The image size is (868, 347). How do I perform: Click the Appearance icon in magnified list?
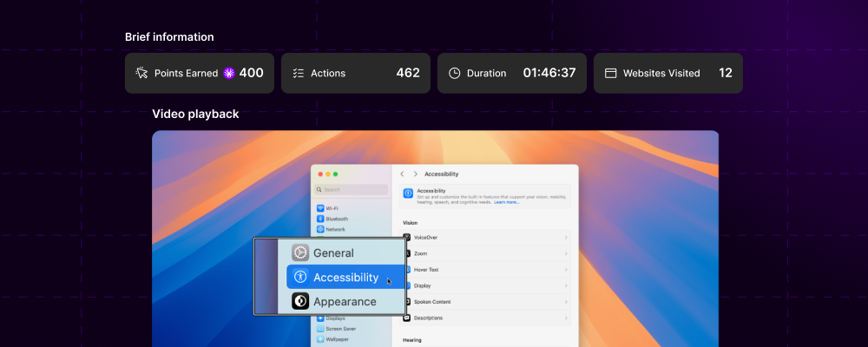coord(300,301)
